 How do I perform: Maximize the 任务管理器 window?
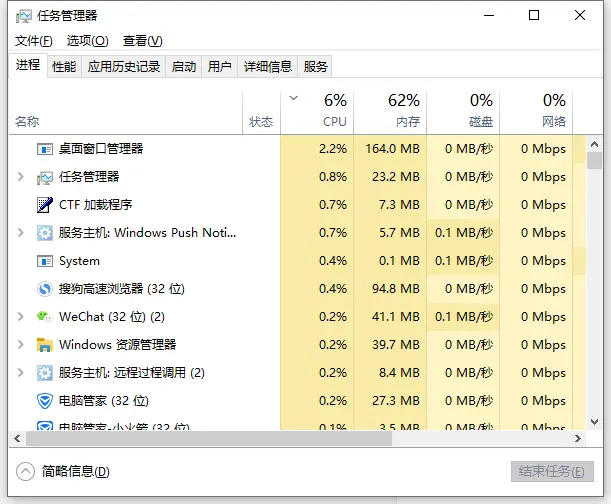pos(534,16)
